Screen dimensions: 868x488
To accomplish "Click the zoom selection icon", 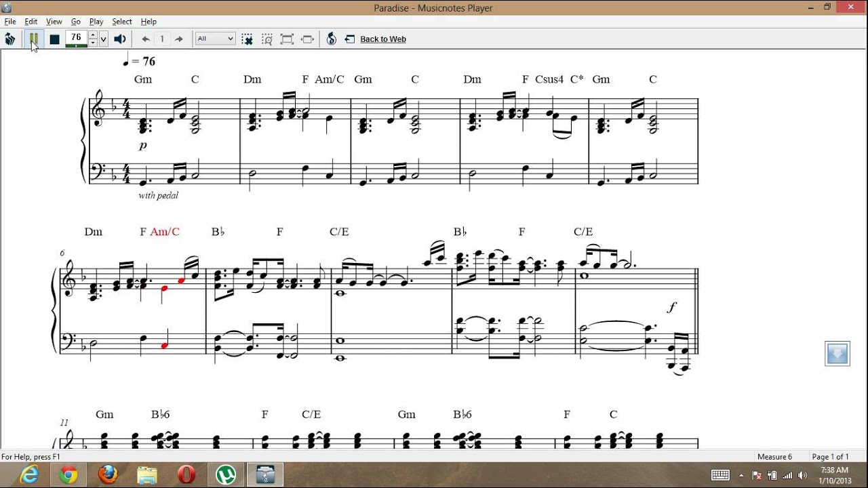I will pyautogui.click(x=267, y=39).
